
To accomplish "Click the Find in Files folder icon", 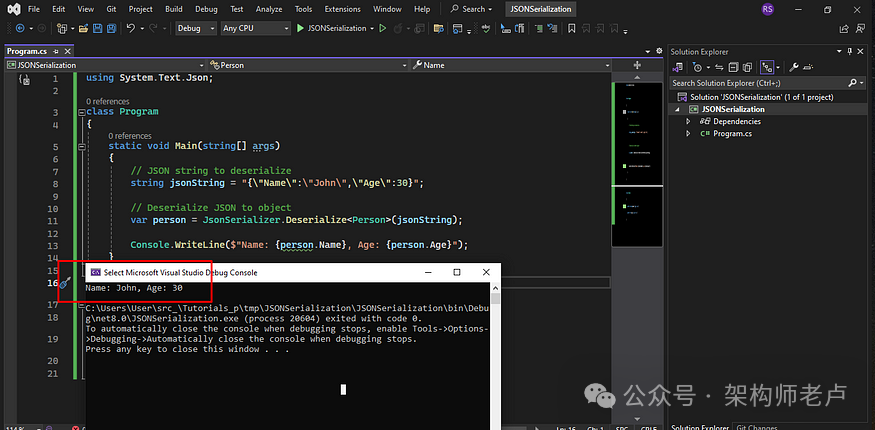I will tap(439, 28).
